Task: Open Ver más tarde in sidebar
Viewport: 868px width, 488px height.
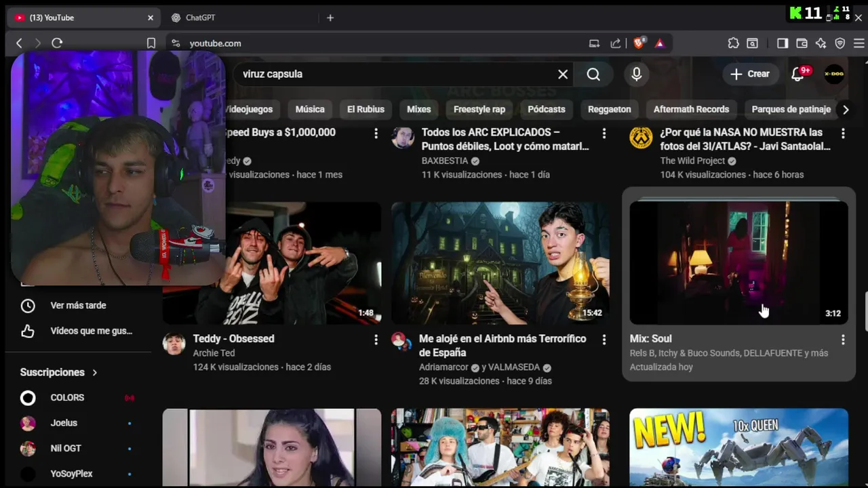Action: pyautogui.click(x=78, y=306)
